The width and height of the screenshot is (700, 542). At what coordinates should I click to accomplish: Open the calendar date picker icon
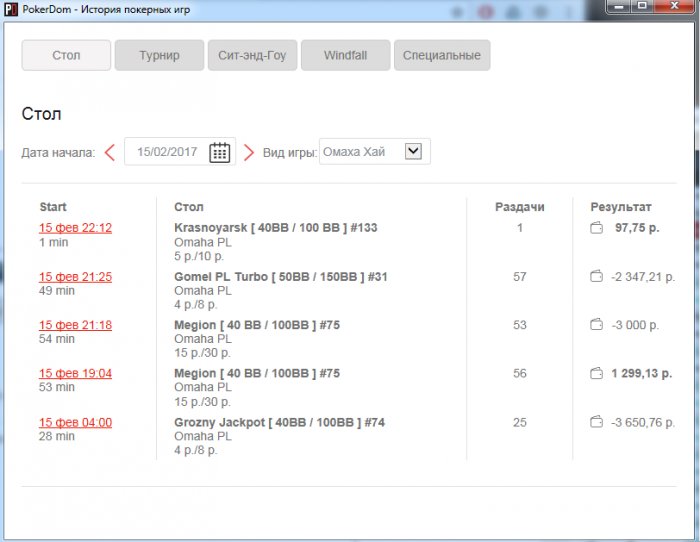pos(220,152)
